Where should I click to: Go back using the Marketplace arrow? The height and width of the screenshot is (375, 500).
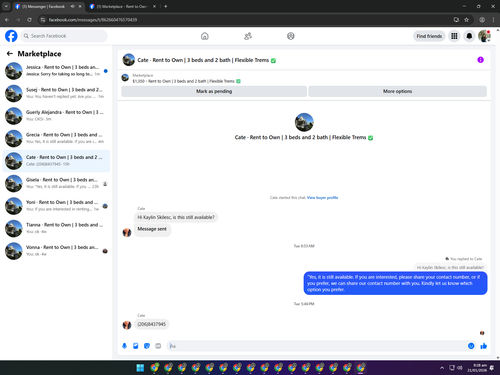10,53
